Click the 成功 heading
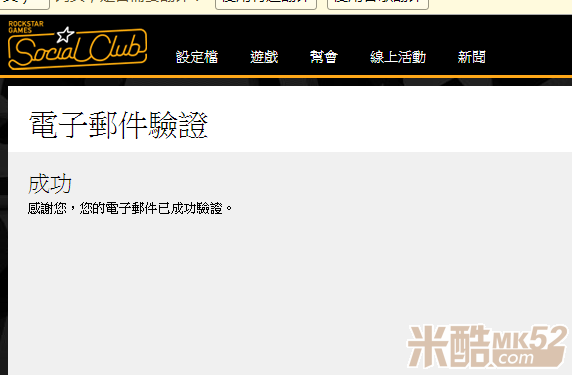Viewport: 572px width, 375px height. click(50, 184)
